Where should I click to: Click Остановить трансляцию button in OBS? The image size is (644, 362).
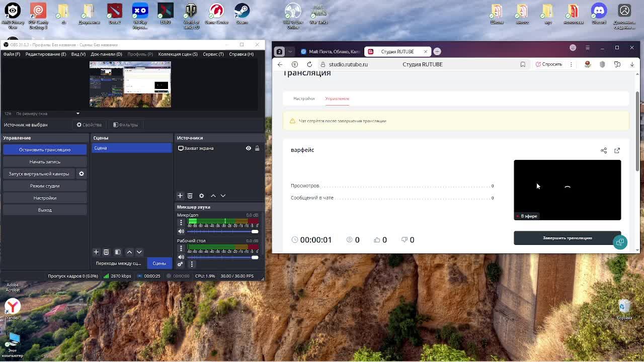[x=45, y=150]
